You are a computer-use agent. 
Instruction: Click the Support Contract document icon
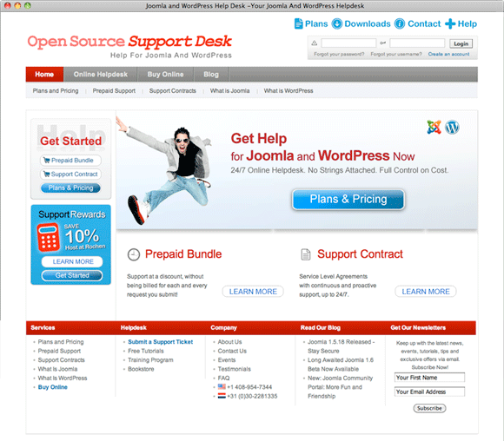click(306, 254)
